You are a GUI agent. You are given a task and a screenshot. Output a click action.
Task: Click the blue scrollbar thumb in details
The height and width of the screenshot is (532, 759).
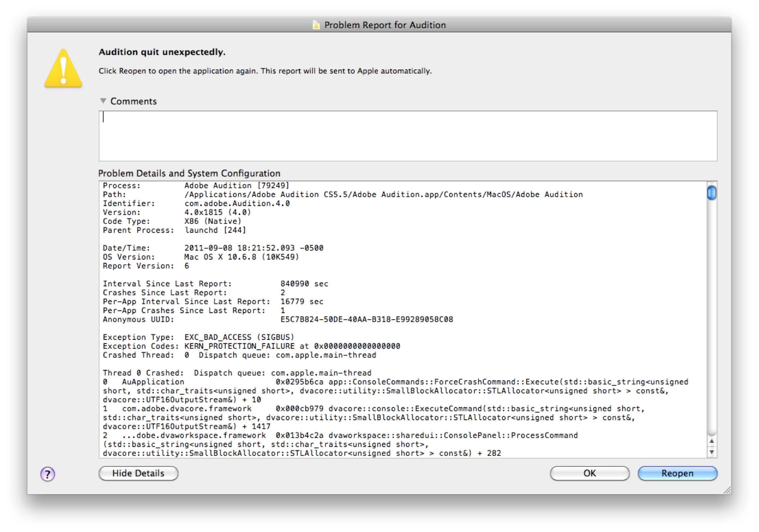pyautogui.click(x=712, y=193)
